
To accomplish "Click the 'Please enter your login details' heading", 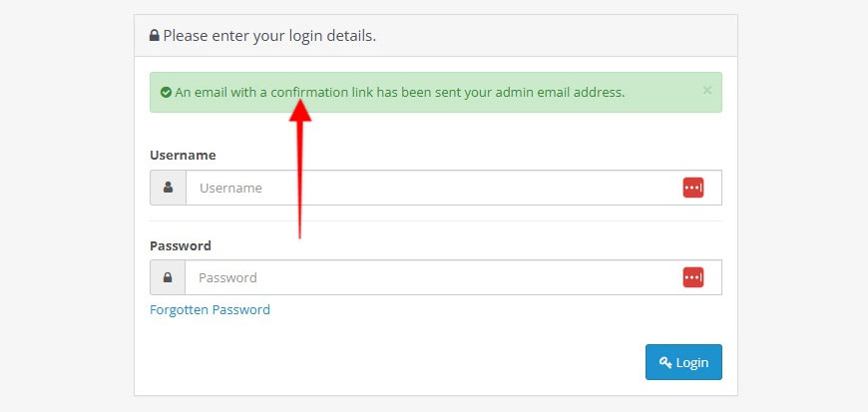I will (269, 36).
